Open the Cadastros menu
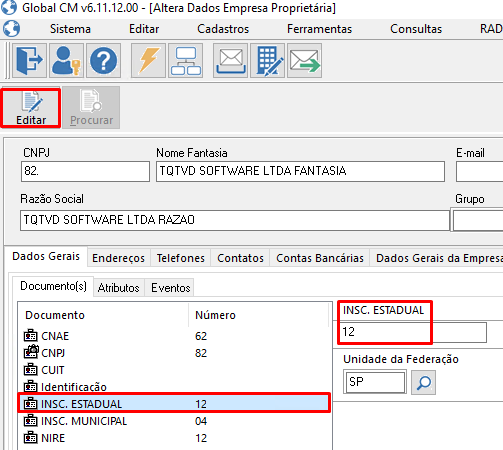This screenshot has height=450, width=503. coord(223,29)
